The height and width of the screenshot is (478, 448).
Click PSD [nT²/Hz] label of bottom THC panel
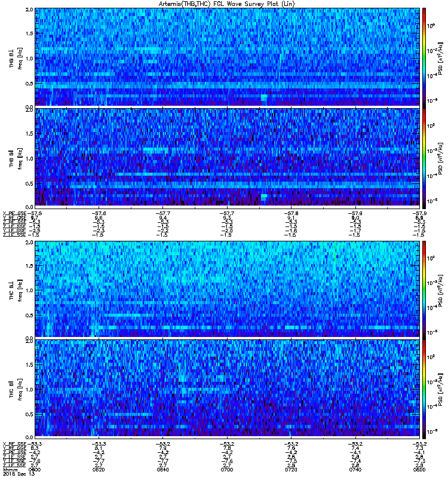click(x=440, y=390)
